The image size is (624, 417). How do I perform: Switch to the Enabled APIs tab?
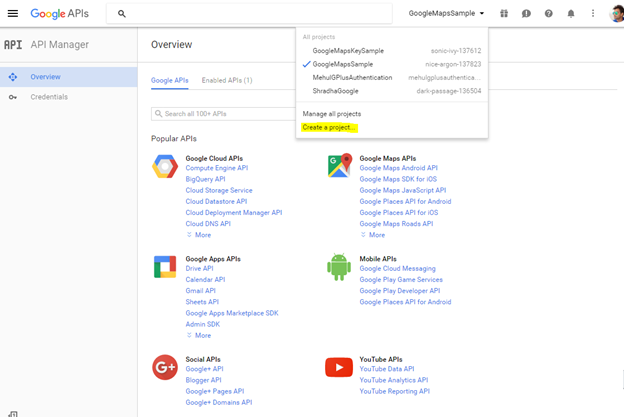227,80
